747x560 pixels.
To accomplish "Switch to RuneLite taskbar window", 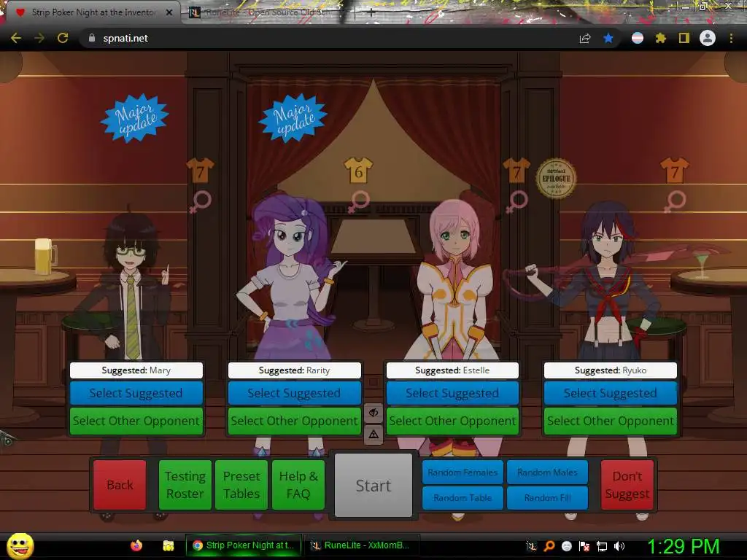I will tap(360, 545).
